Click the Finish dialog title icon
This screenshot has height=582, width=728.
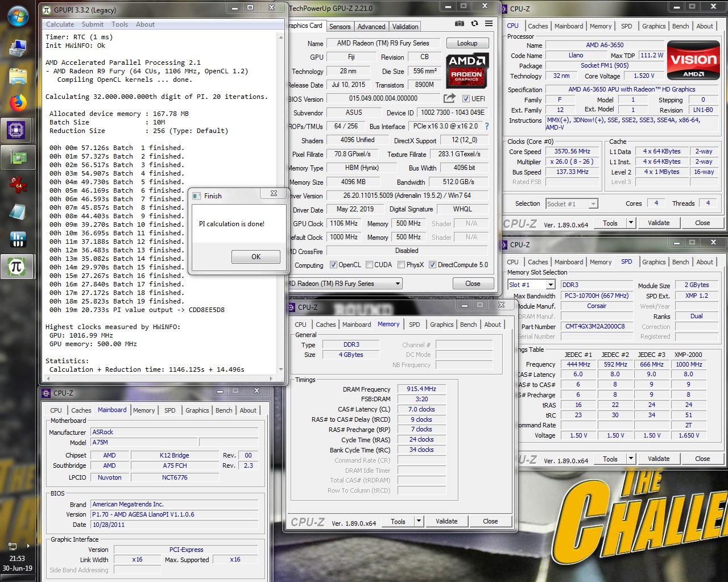tap(197, 196)
